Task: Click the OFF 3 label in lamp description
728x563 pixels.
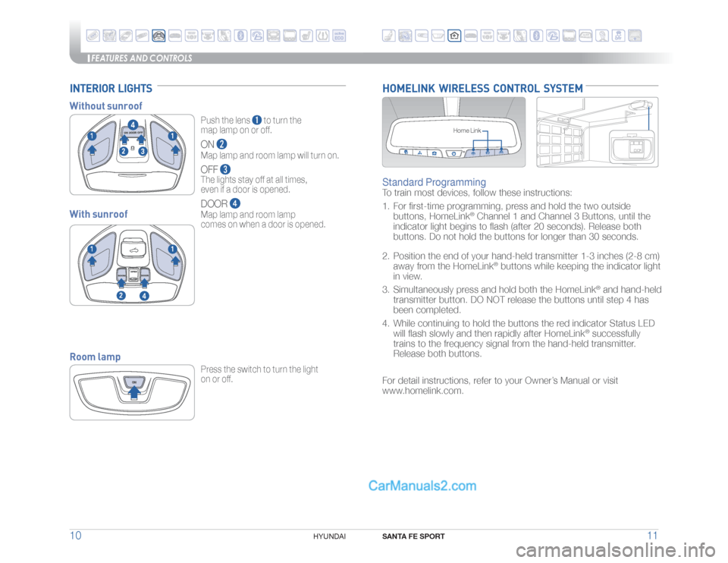Action: point(215,169)
